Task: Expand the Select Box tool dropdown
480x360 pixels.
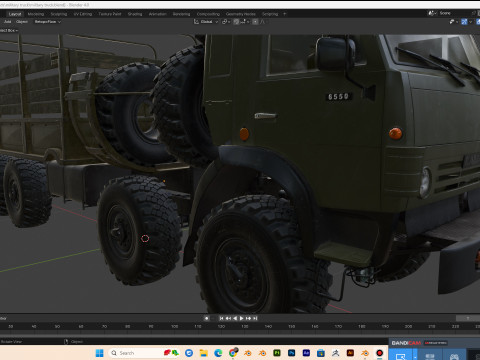Action: [x=9, y=30]
